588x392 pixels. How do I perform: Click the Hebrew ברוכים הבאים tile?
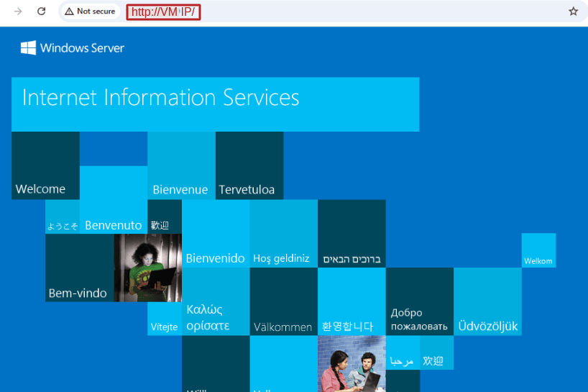click(352, 233)
